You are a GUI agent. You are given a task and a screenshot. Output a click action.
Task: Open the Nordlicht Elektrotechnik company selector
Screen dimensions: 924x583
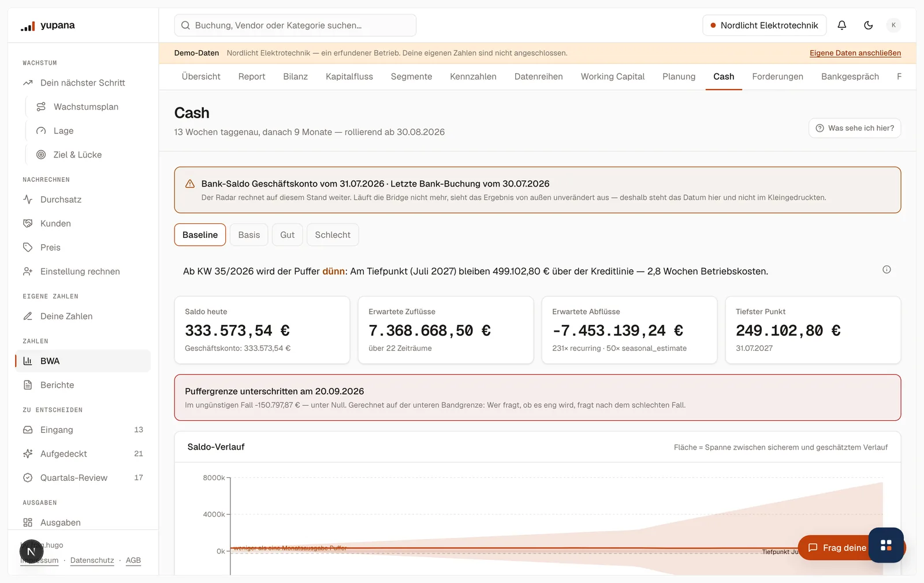click(764, 25)
